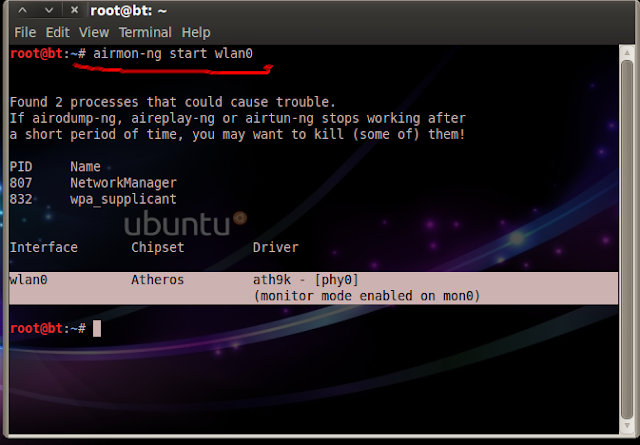This screenshot has width=640, height=445.
Task: Click the Chipset column header text
Action: (x=158, y=247)
